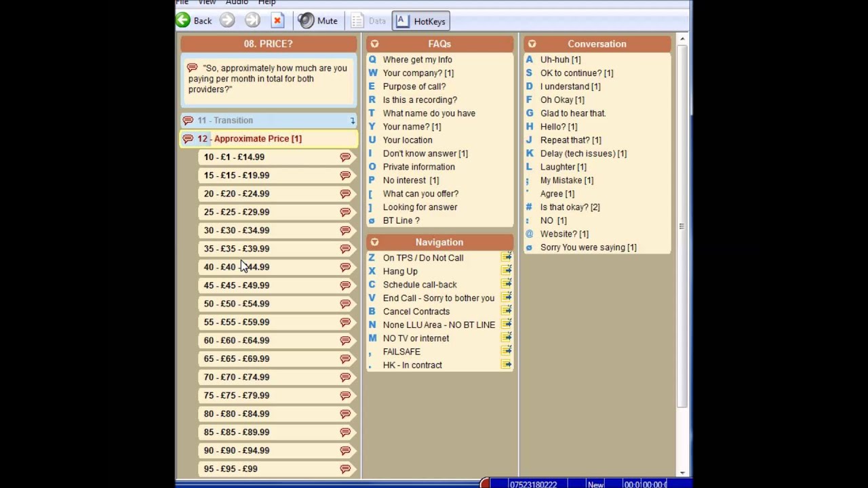The height and width of the screenshot is (488, 868).
Task: Click scroll-down arrow of main scrollbar
Action: click(682, 472)
